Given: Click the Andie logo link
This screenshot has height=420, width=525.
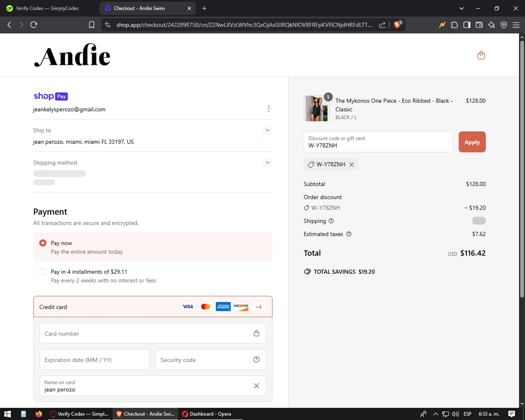Looking at the screenshot, I should [72, 55].
